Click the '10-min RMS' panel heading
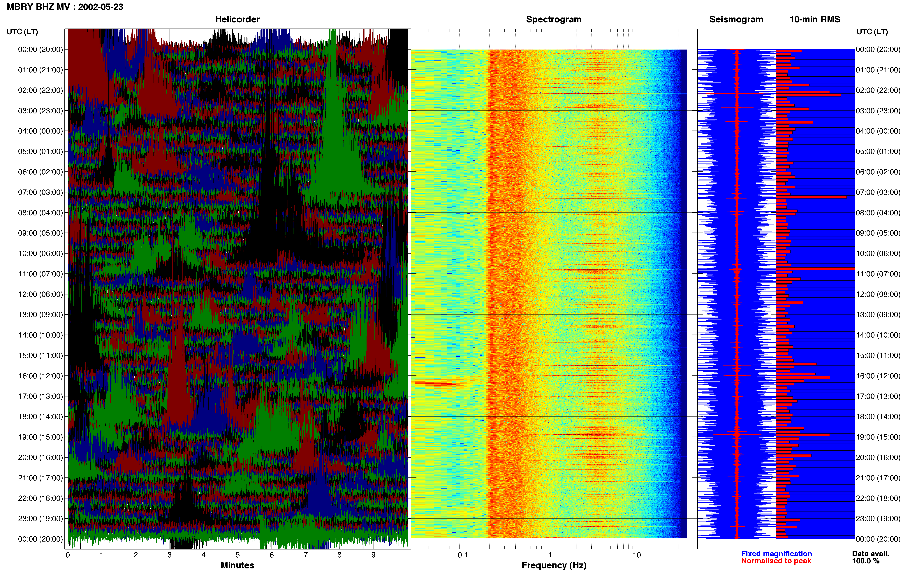 coord(815,19)
